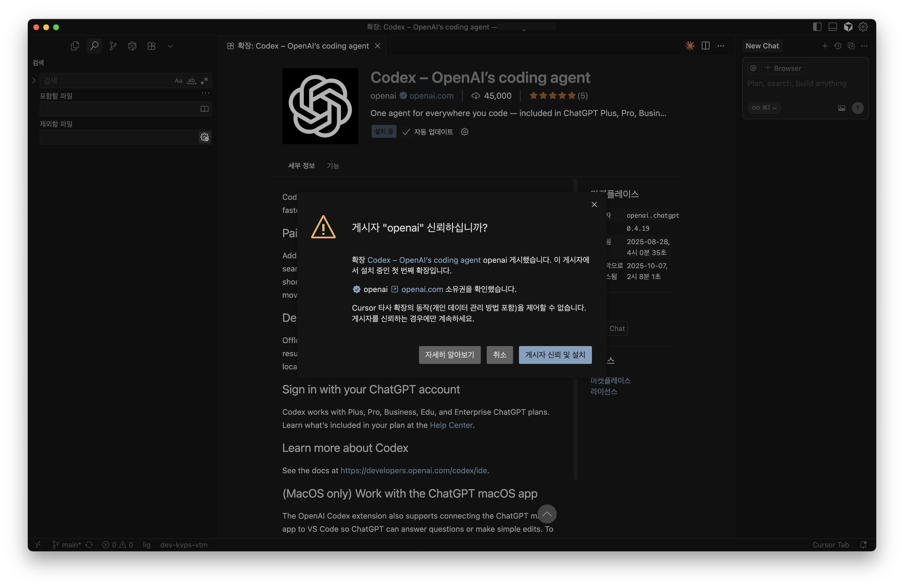The width and height of the screenshot is (904, 588).
Task: Open chat history clock icon
Action: pos(838,46)
